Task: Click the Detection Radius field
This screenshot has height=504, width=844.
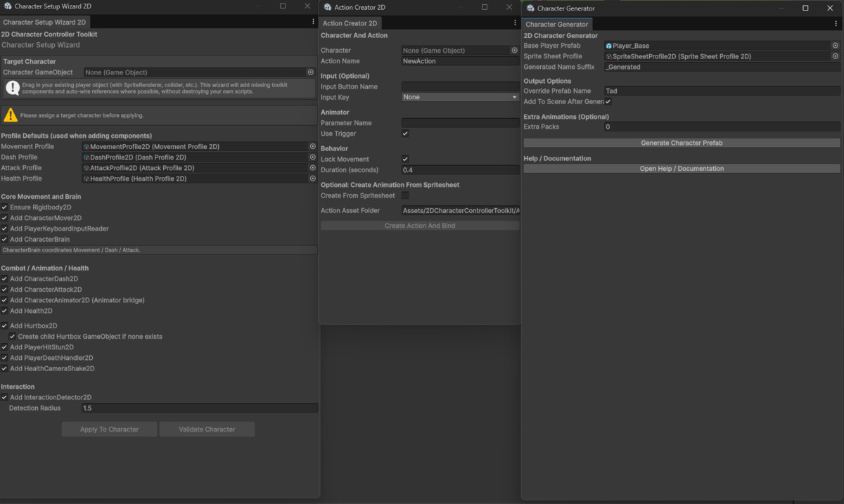Action: point(200,408)
